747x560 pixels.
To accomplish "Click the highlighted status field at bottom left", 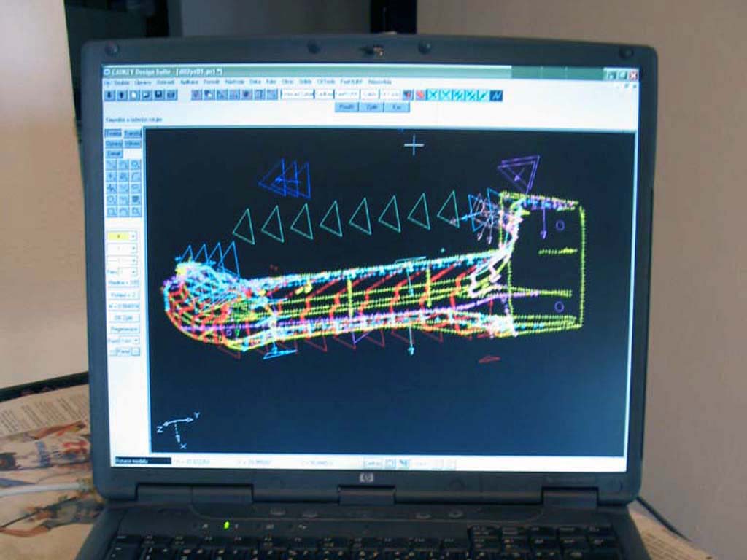I will click(x=142, y=461).
